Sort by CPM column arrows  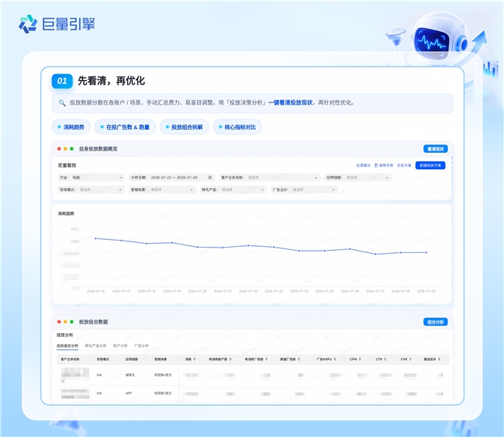tap(360, 359)
